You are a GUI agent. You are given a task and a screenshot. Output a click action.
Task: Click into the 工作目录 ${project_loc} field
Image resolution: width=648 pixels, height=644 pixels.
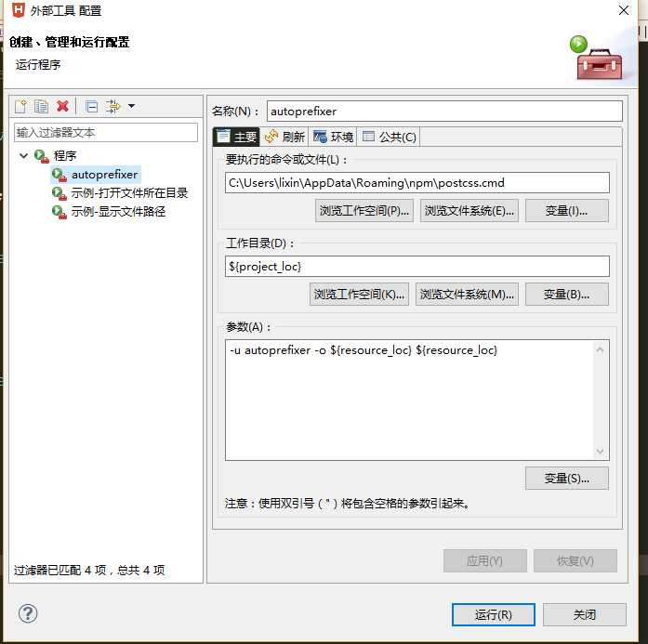coord(417,267)
